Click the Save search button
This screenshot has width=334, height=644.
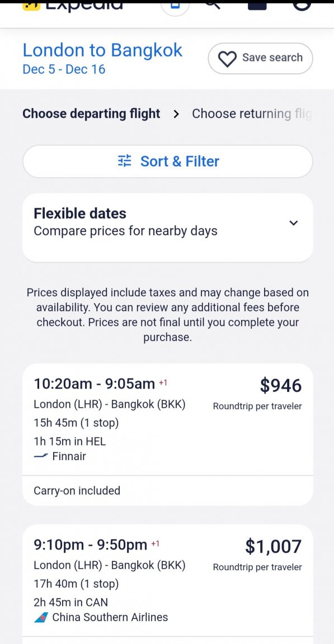pos(261,58)
